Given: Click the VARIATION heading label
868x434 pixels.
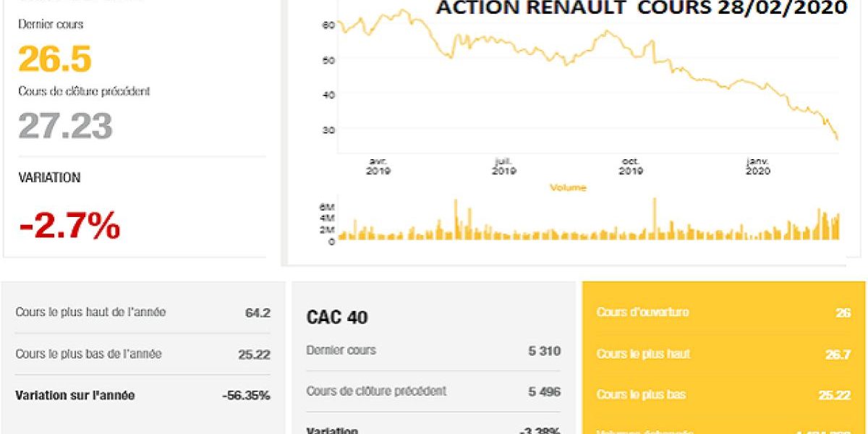Looking at the screenshot, I should [49, 177].
